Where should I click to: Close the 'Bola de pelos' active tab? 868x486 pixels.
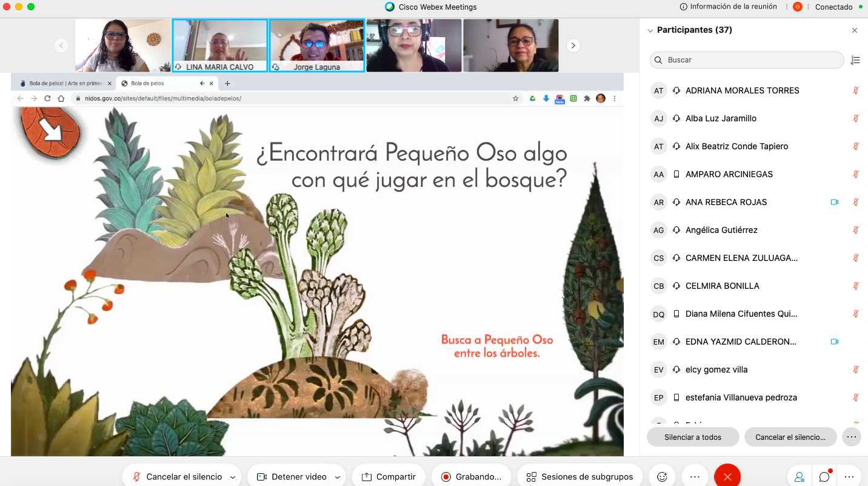point(212,83)
